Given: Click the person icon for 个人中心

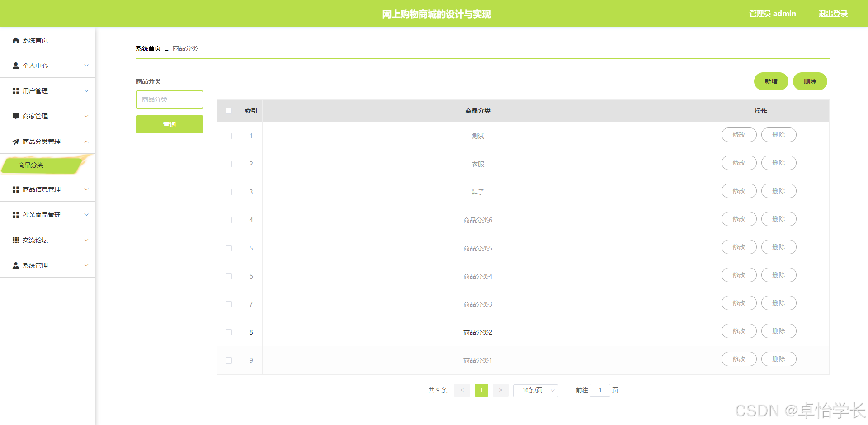Looking at the screenshot, I should (16, 66).
